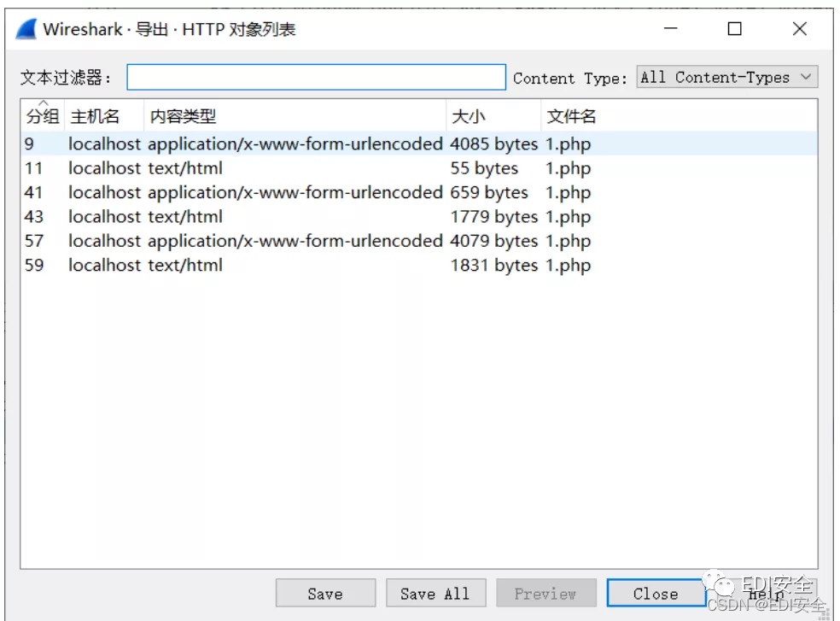Screen dimensions: 840x621
Task: Click application/x-www-form-urlencoded cell in packet 41 row
Action: [x=295, y=192]
